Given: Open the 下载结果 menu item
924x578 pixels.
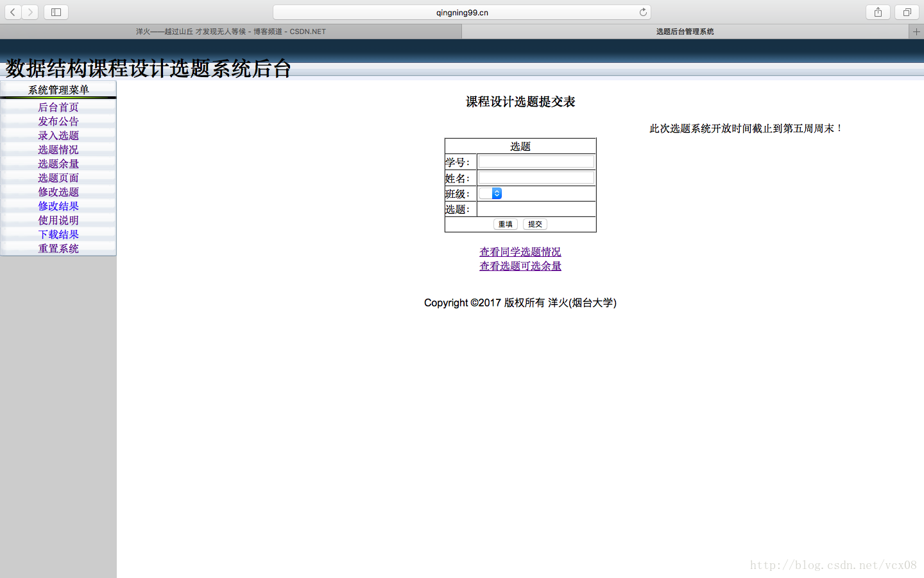Looking at the screenshot, I should tap(58, 234).
